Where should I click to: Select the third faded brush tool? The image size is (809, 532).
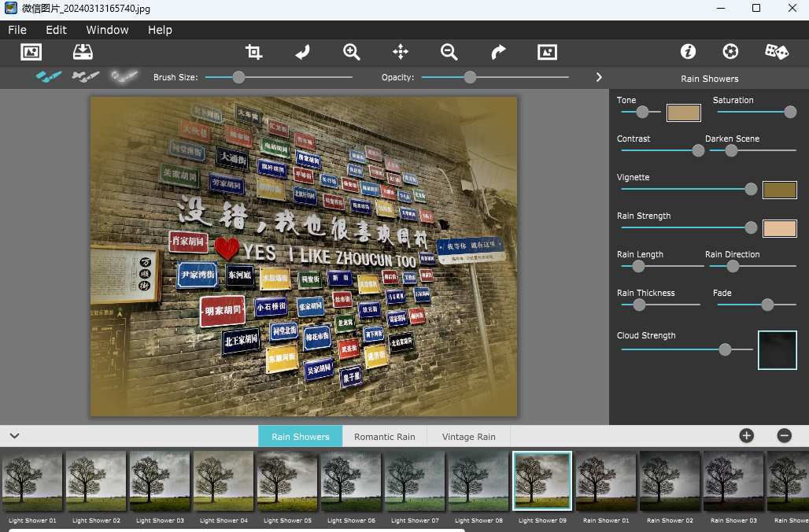coord(124,77)
